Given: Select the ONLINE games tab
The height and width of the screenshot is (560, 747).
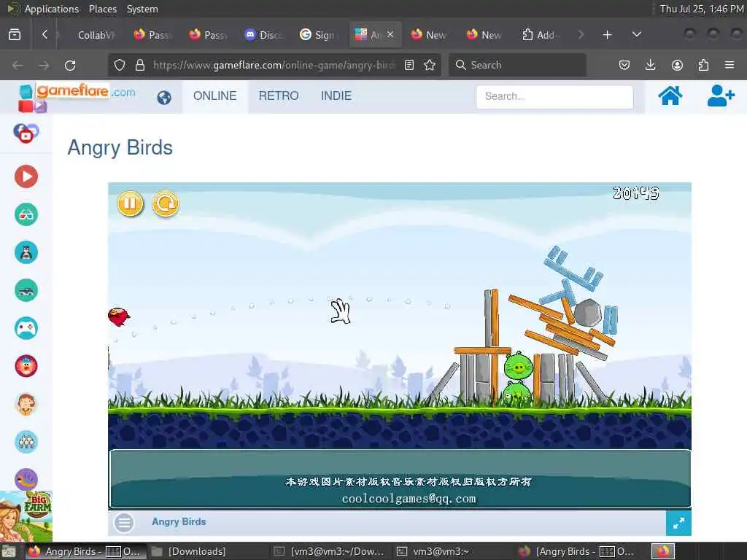Looking at the screenshot, I should [x=215, y=96].
